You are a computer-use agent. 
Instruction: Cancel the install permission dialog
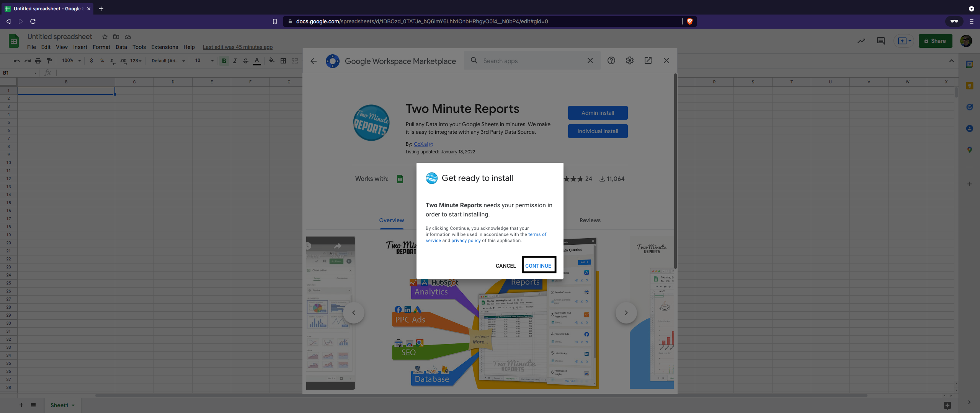[x=506, y=266]
